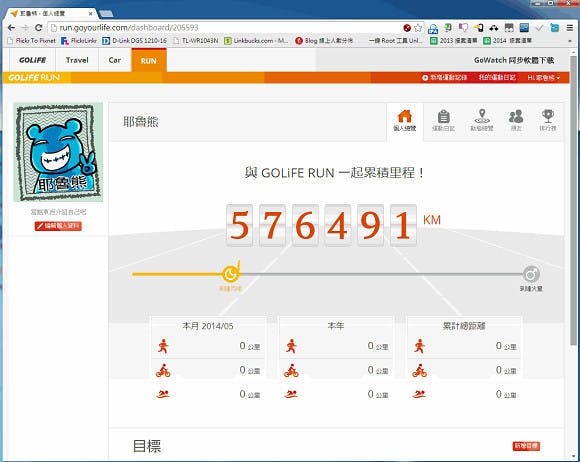Viewport: 580px width, 462px height.
Task: Open the home overview icon tab
Action: click(x=405, y=121)
